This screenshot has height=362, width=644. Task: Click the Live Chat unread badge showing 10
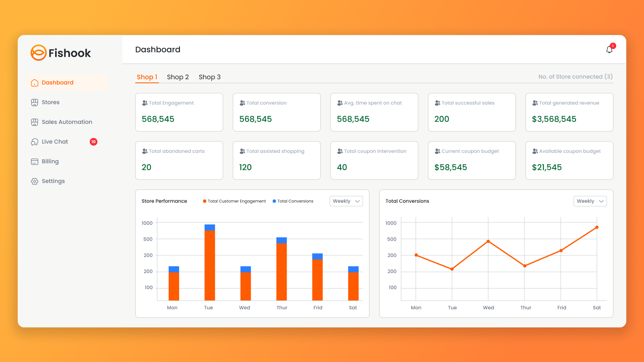click(93, 142)
